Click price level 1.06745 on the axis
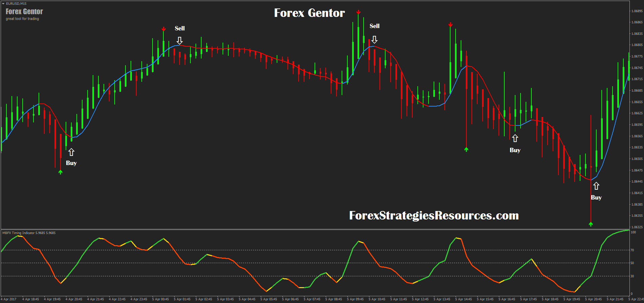 [x=637, y=68]
